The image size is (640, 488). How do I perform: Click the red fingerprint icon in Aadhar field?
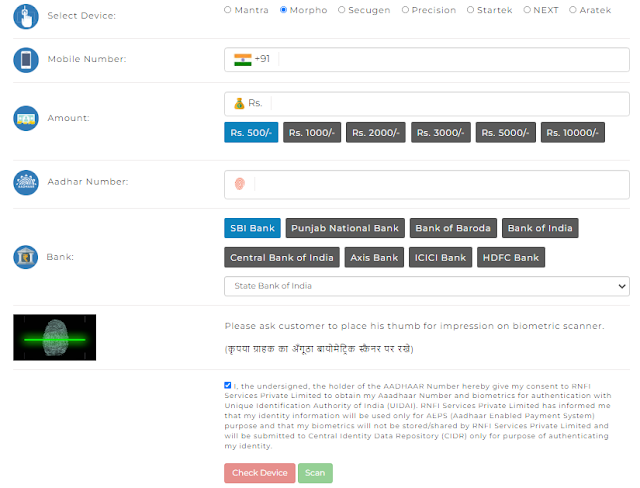(x=240, y=184)
